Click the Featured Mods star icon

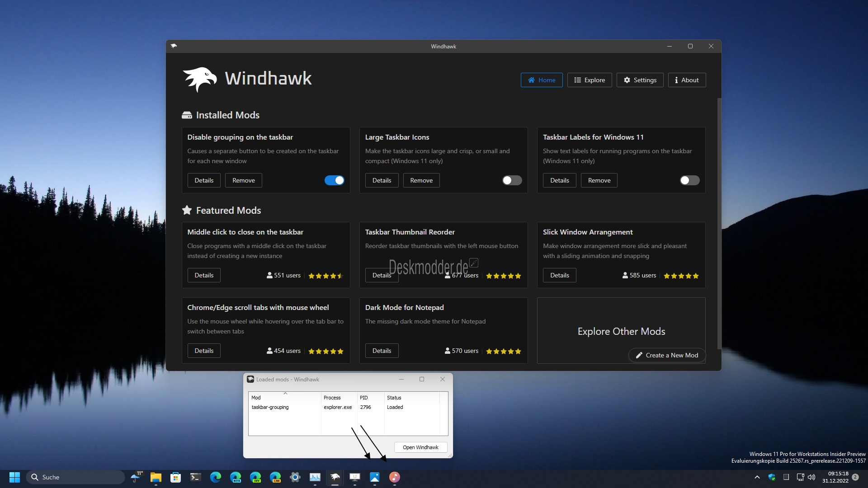click(x=187, y=210)
